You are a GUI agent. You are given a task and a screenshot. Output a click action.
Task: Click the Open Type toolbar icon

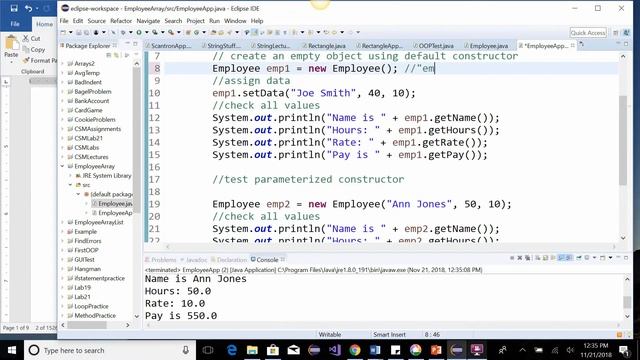[x=213, y=32]
